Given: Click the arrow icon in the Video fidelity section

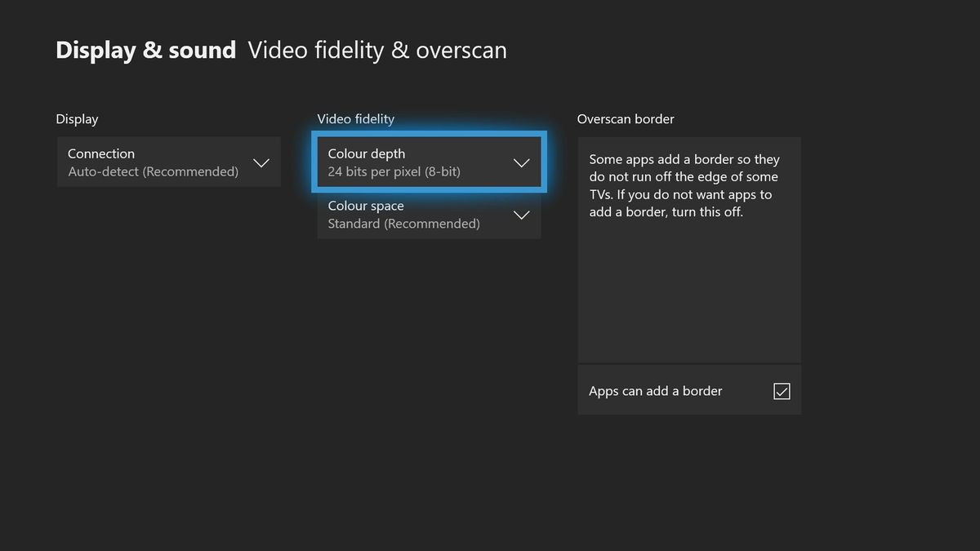Looking at the screenshot, I should tap(521, 162).
